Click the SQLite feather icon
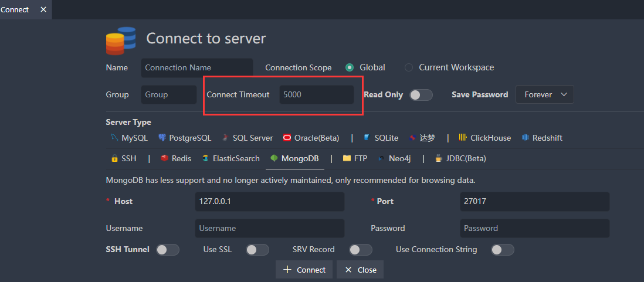The height and width of the screenshot is (282, 644). click(367, 138)
